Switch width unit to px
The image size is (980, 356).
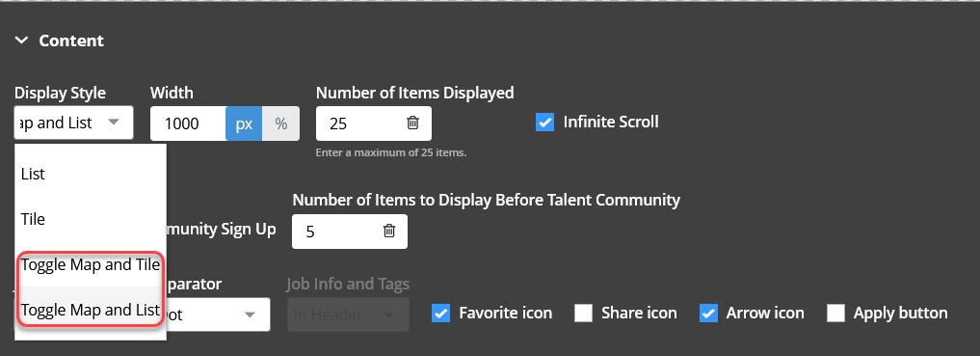click(x=244, y=123)
